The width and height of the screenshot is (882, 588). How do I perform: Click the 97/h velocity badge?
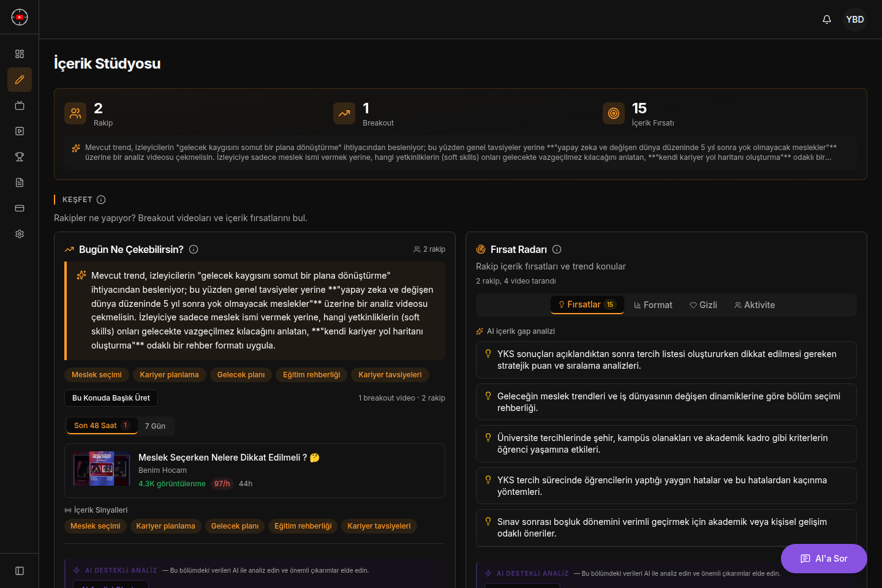pyautogui.click(x=222, y=484)
